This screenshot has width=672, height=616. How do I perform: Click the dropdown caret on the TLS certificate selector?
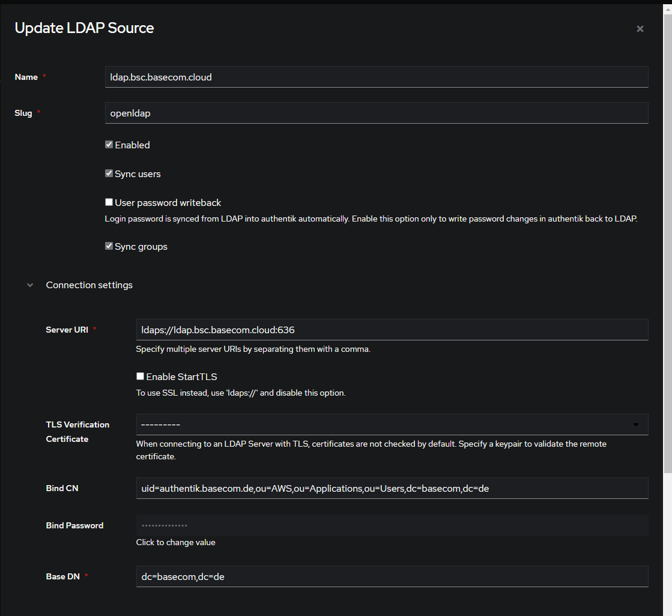637,424
